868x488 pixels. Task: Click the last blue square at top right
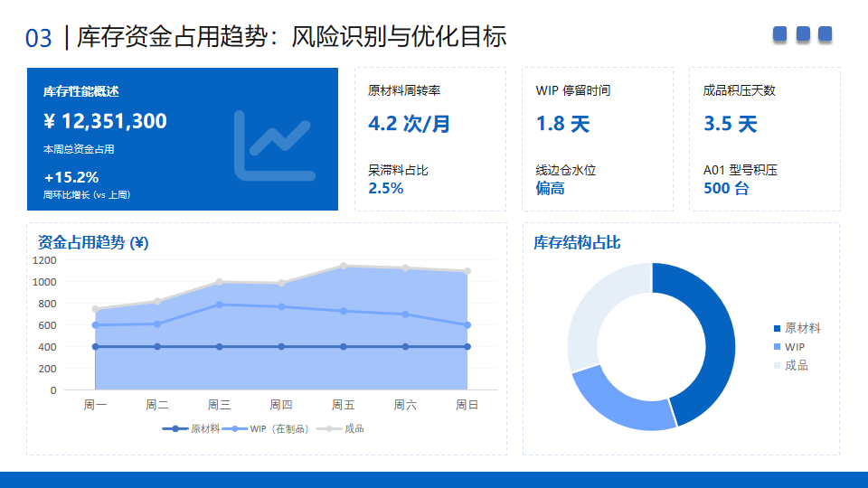tap(825, 34)
